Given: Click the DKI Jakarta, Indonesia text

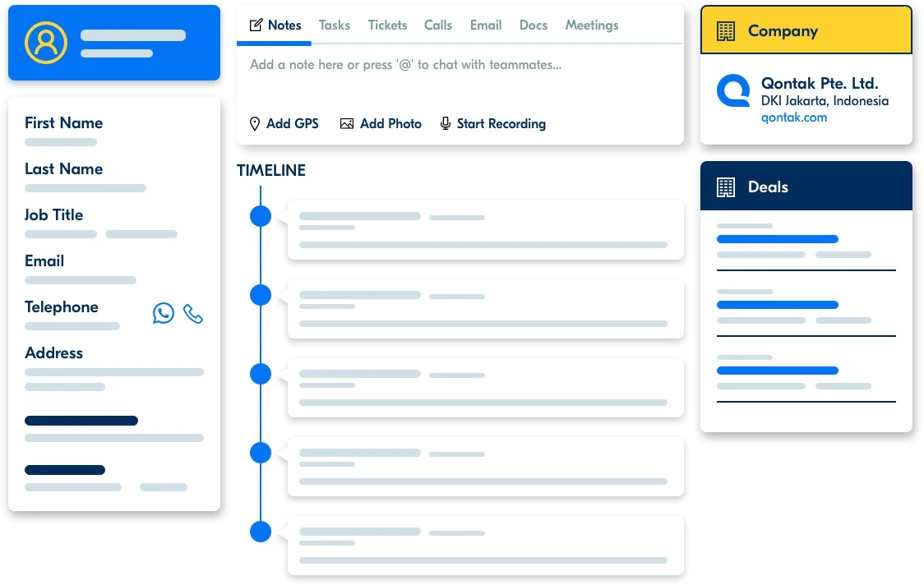Looking at the screenshot, I should coord(825,101).
